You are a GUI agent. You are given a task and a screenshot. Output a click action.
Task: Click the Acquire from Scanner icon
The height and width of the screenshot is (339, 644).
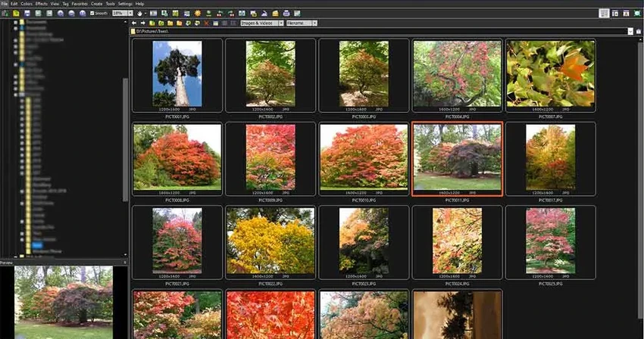5,13
